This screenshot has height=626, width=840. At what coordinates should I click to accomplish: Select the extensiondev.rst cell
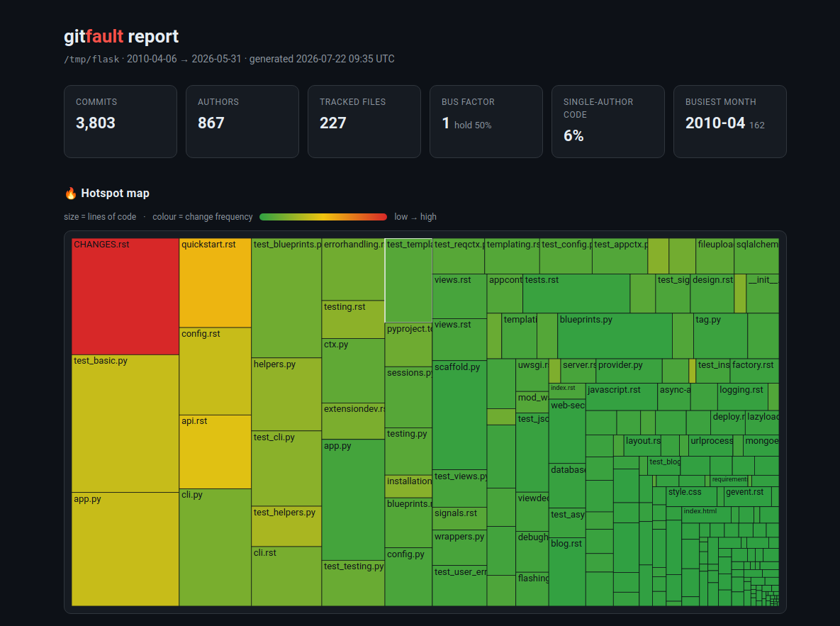pos(354,421)
